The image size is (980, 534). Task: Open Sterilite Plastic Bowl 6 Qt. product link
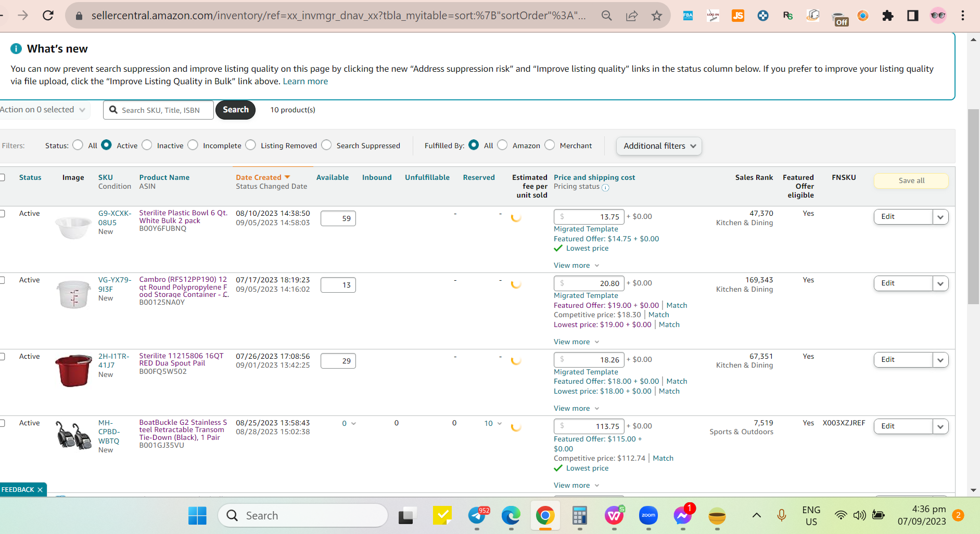coord(183,217)
